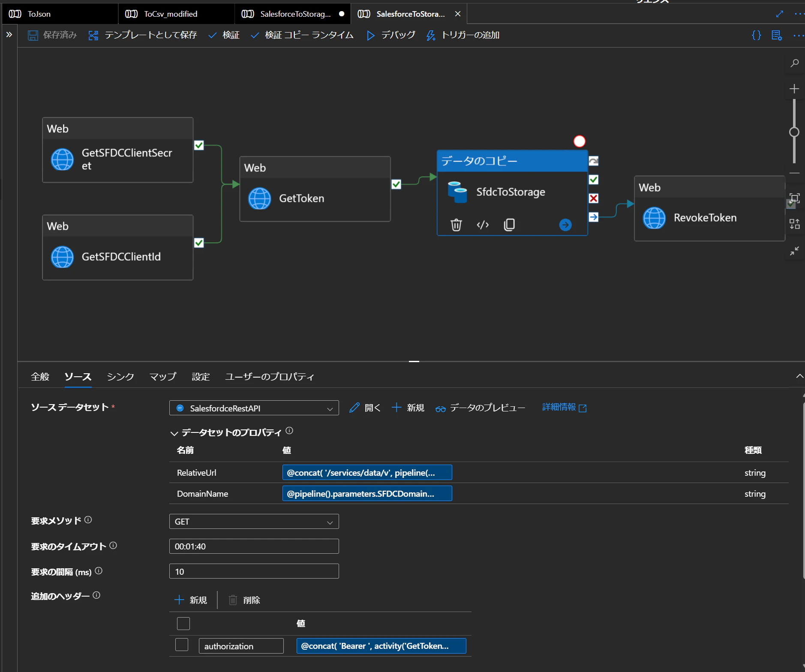The width and height of the screenshot is (805, 672).
Task: Open the ソース tab
Action: [78, 377]
